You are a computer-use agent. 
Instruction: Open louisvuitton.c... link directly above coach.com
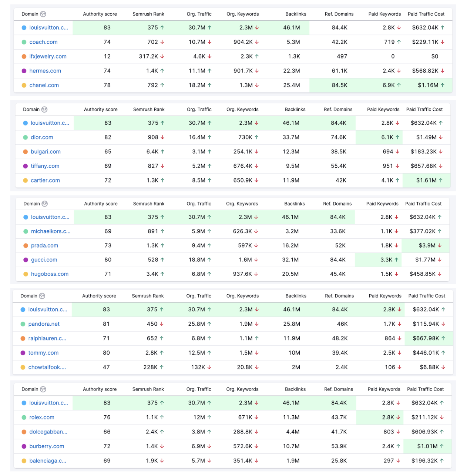coord(48,28)
